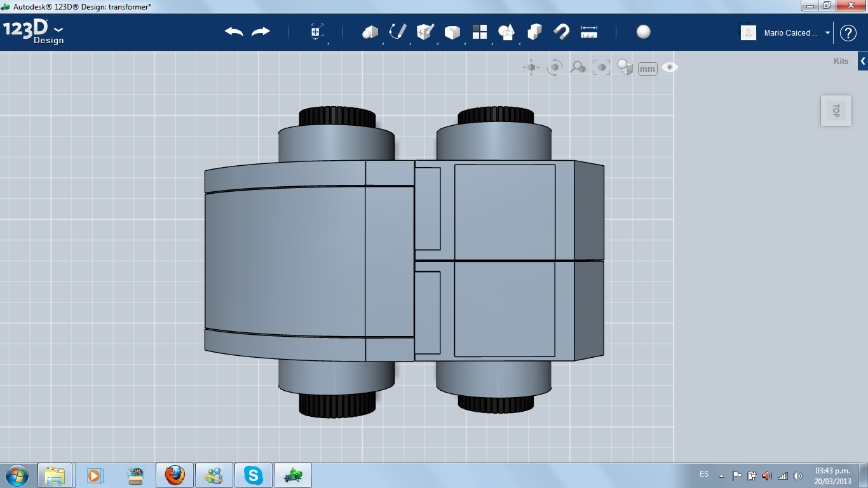The width and height of the screenshot is (868, 488).
Task: Open the Grouping tool
Action: 506,32
